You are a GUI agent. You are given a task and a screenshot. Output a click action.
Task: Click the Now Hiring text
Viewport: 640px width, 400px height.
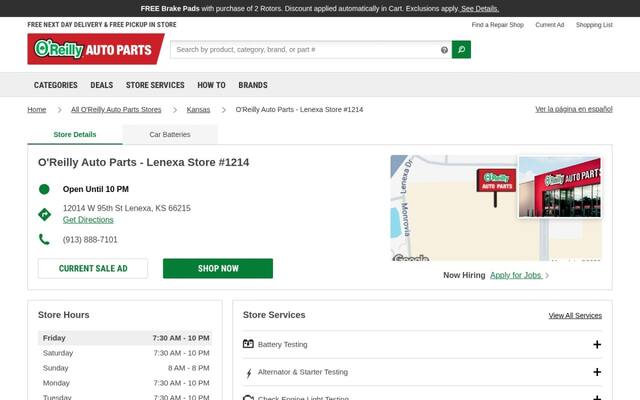coord(464,275)
